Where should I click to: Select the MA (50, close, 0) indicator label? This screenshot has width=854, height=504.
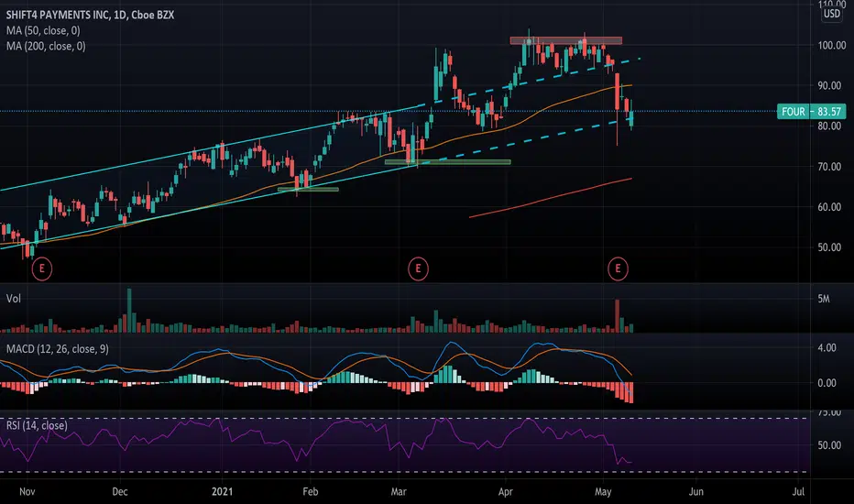(43, 30)
